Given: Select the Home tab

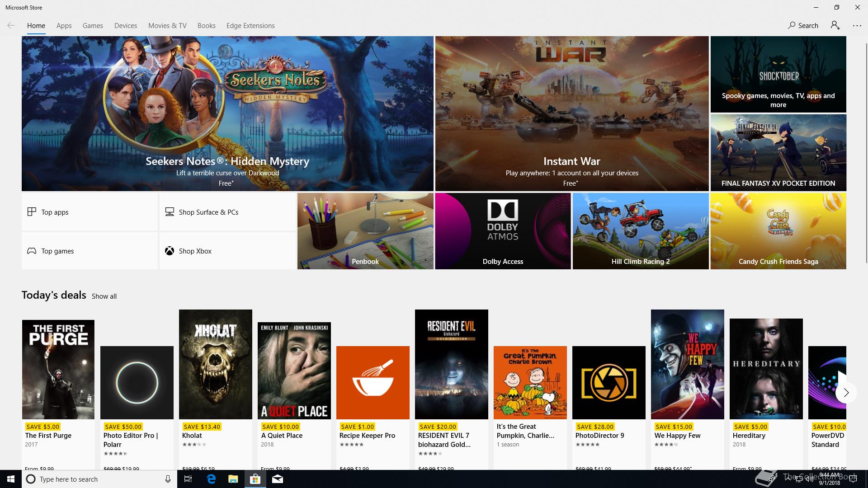Looking at the screenshot, I should tap(36, 26).
